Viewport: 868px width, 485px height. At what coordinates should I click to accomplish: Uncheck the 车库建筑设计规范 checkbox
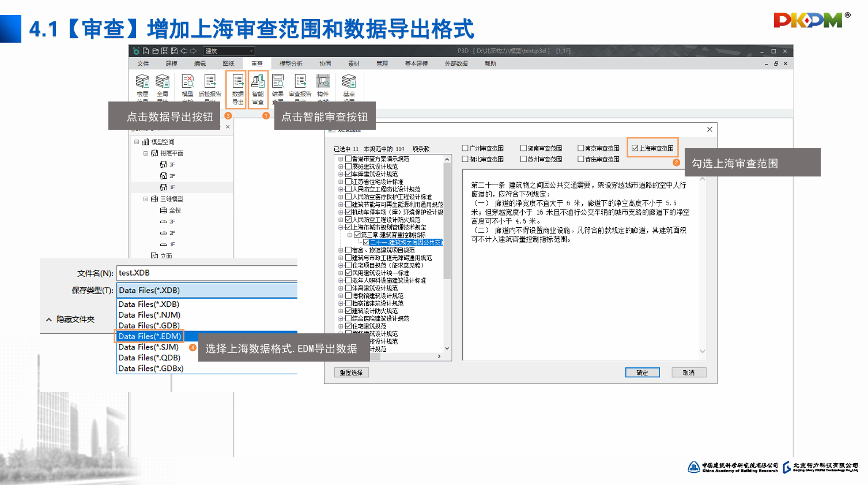pyautogui.click(x=348, y=174)
